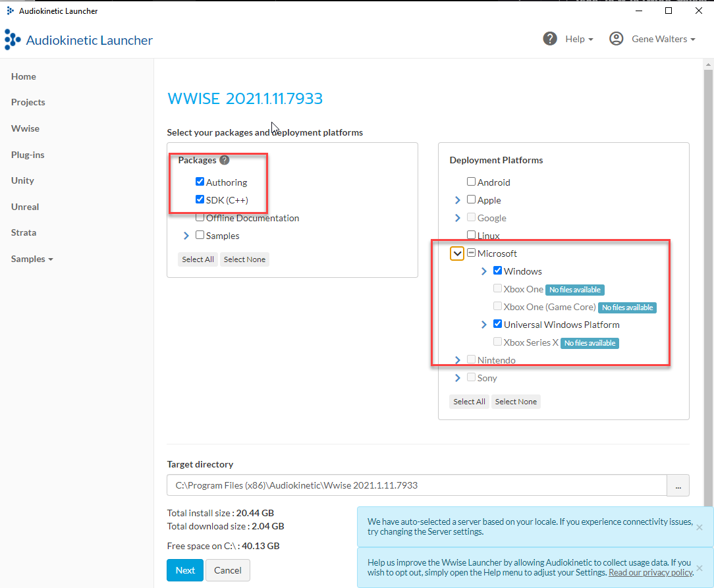
Task: Open the Unreal integration section
Action: click(25, 207)
